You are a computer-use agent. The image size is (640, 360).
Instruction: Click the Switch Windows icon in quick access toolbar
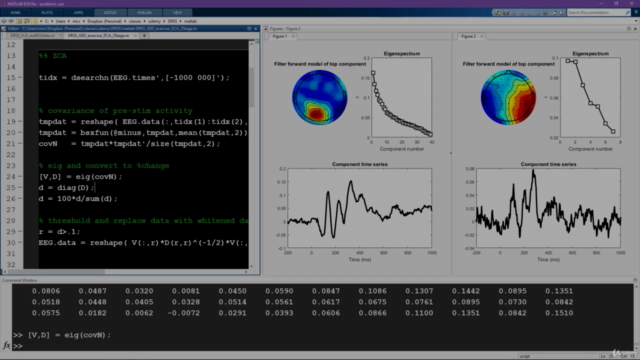(x=554, y=13)
